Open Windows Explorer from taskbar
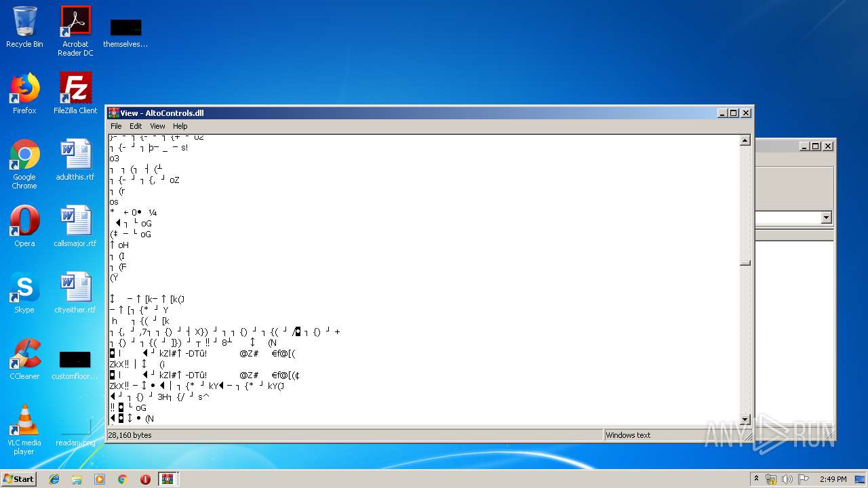The image size is (868, 488). [x=77, y=479]
